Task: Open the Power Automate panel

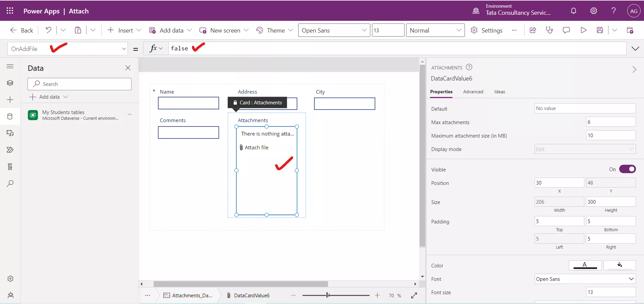Action: [10, 150]
